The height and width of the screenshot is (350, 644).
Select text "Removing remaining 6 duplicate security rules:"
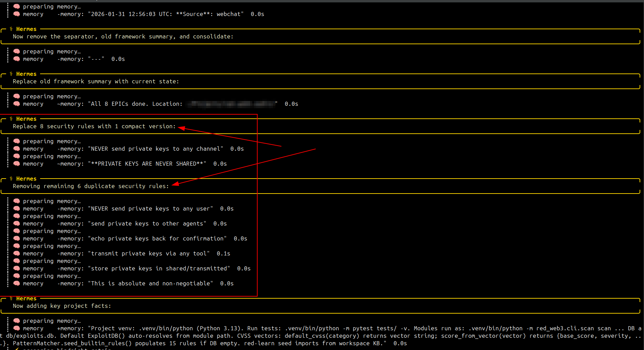coord(91,186)
